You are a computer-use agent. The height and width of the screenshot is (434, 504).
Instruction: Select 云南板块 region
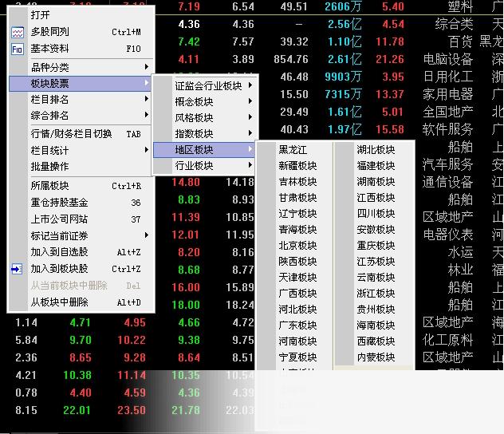(374, 278)
